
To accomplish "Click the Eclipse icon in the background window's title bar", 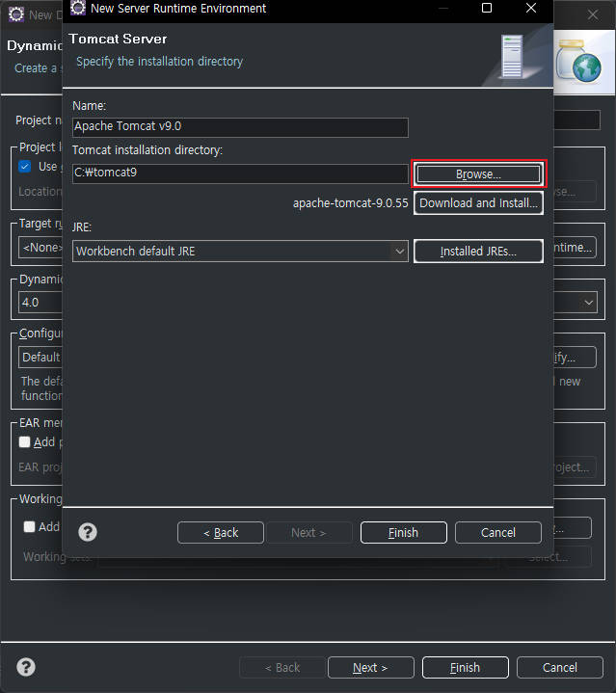I will [16, 14].
